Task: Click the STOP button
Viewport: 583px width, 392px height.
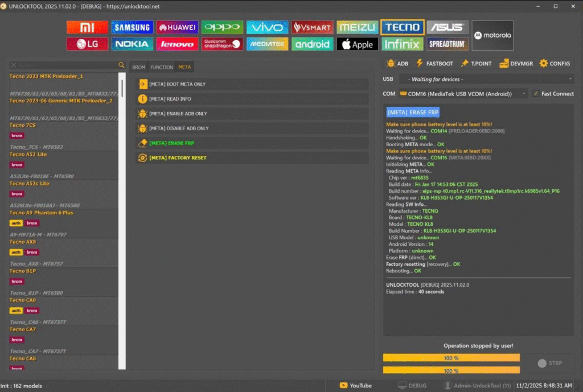Action: (549, 363)
